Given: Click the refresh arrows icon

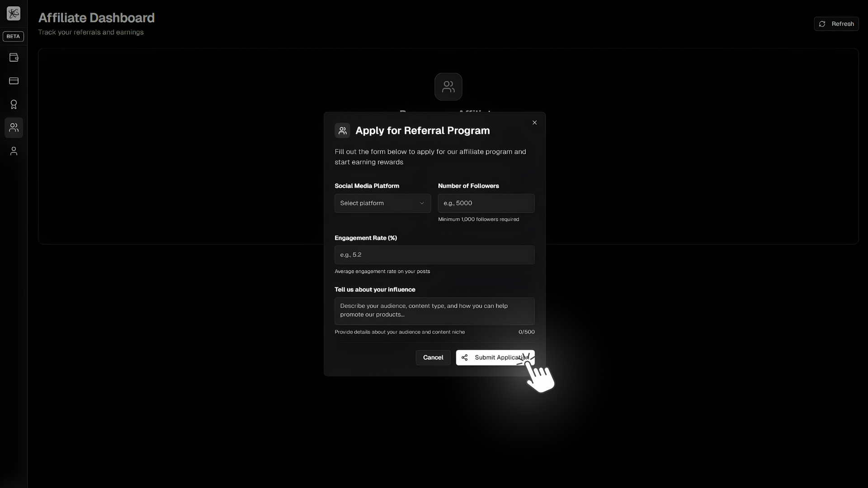Looking at the screenshot, I should click(x=822, y=24).
